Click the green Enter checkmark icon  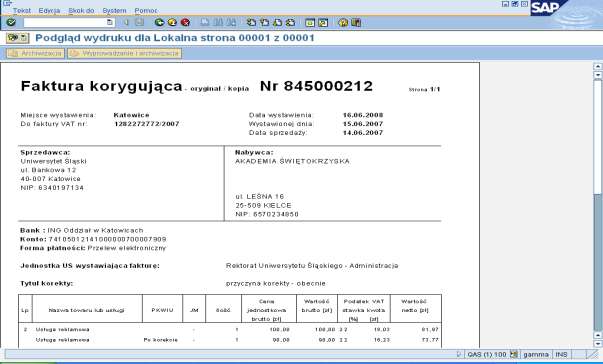(11, 22)
